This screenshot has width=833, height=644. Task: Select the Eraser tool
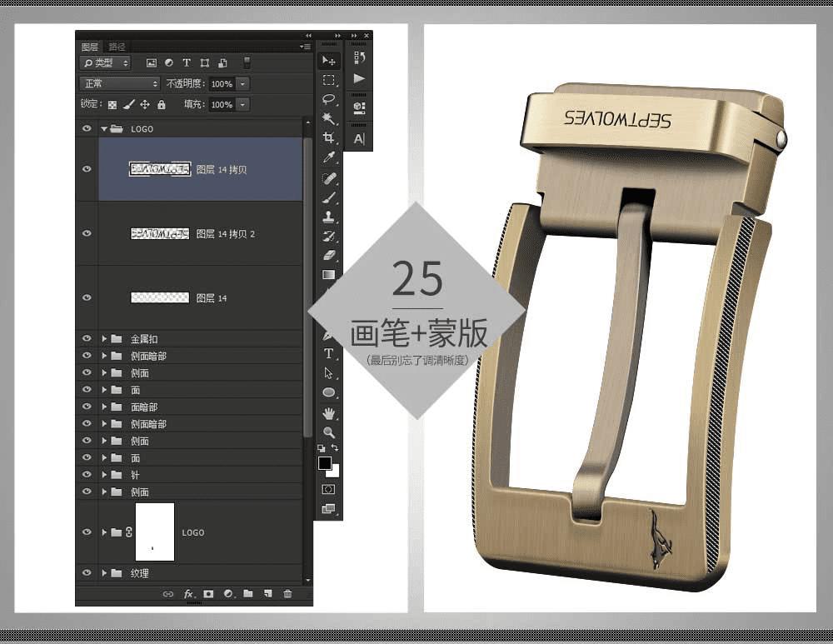(329, 255)
